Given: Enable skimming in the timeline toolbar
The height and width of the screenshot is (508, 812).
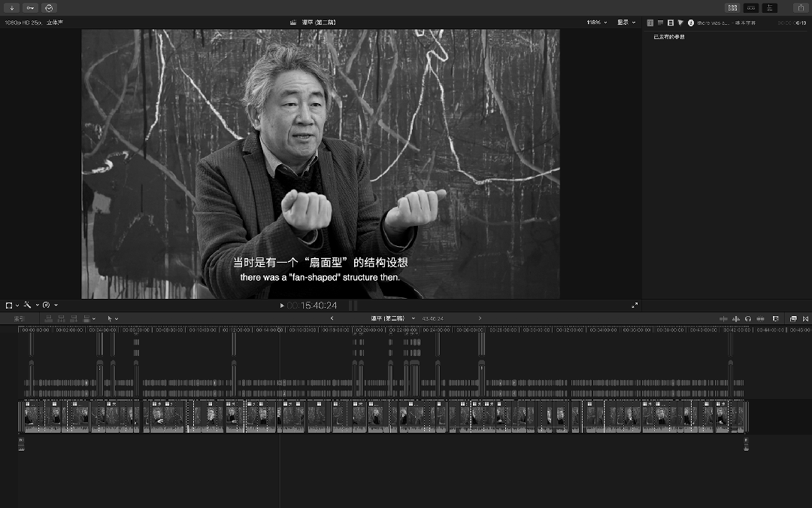Looking at the screenshot, I should (x=723, y=318).
